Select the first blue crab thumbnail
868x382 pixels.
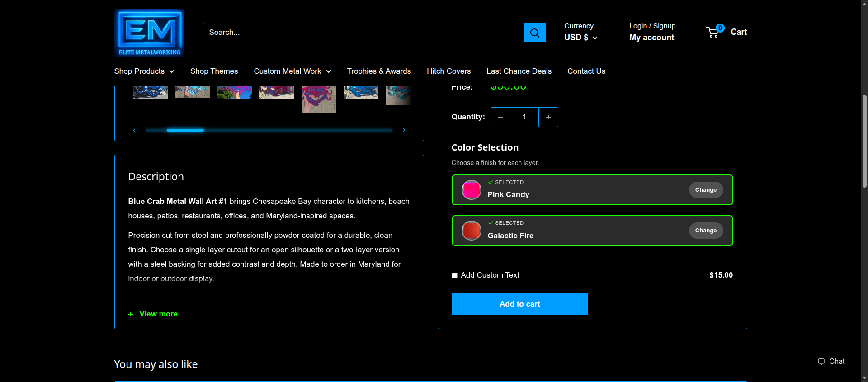coord(151,92)
